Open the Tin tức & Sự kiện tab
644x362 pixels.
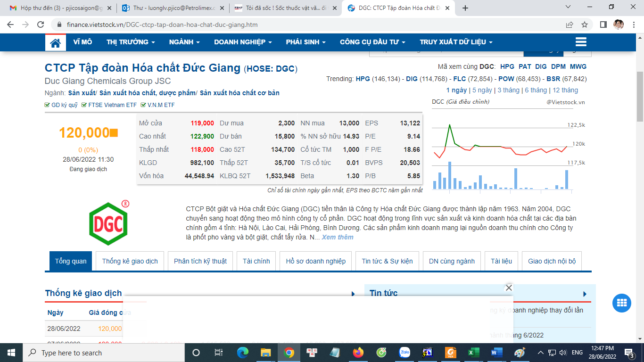pos(387,261)
